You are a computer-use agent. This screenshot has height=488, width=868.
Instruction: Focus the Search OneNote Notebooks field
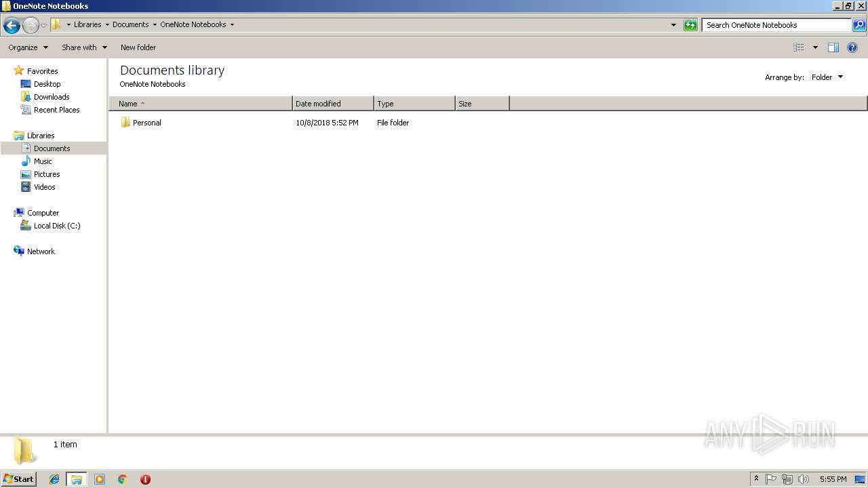click(776, 25)
